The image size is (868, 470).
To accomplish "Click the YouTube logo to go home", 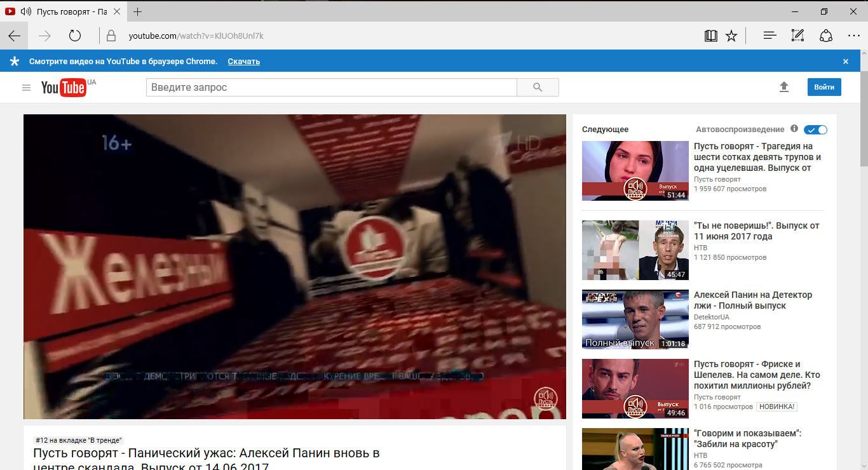I will click(64, 87).
